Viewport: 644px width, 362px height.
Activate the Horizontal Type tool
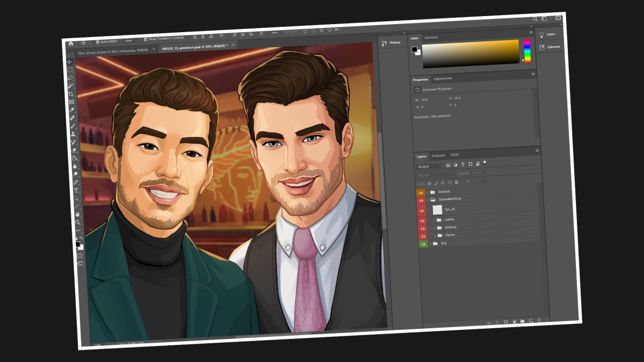(76, 190)
